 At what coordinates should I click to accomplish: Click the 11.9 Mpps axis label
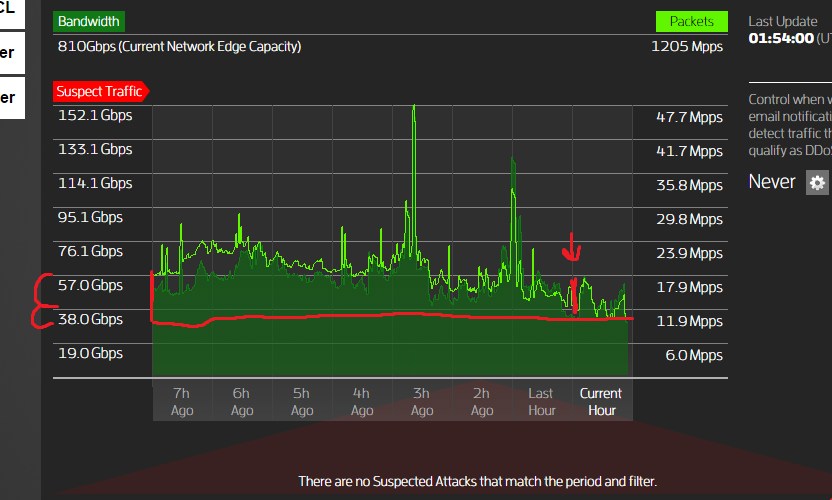pos(689,321)
